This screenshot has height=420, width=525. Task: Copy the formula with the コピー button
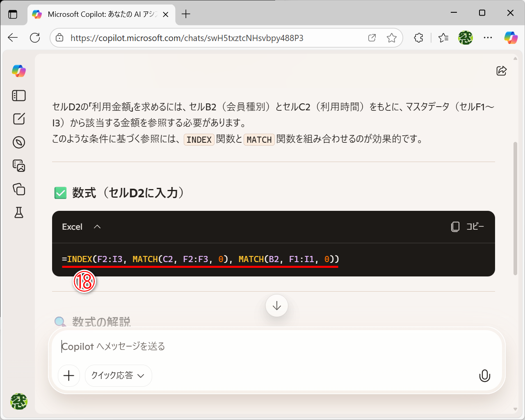pos(468,226)
